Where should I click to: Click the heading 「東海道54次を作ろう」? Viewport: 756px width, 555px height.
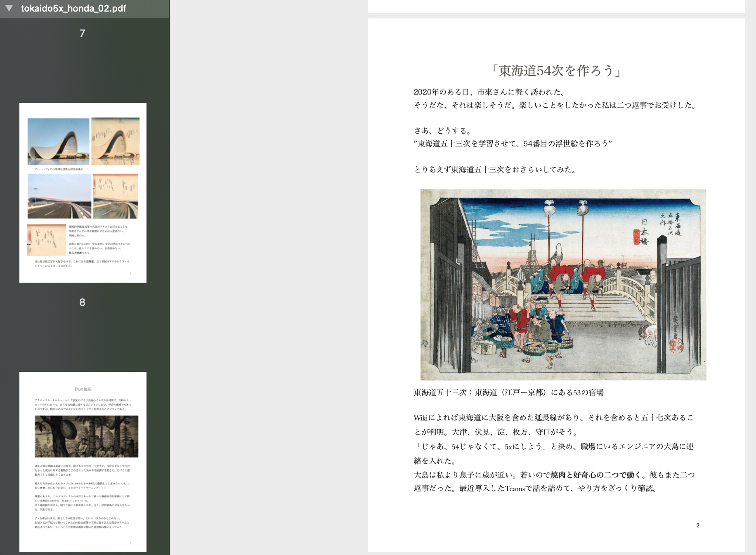pyautogui.click(x=556, y=71)
